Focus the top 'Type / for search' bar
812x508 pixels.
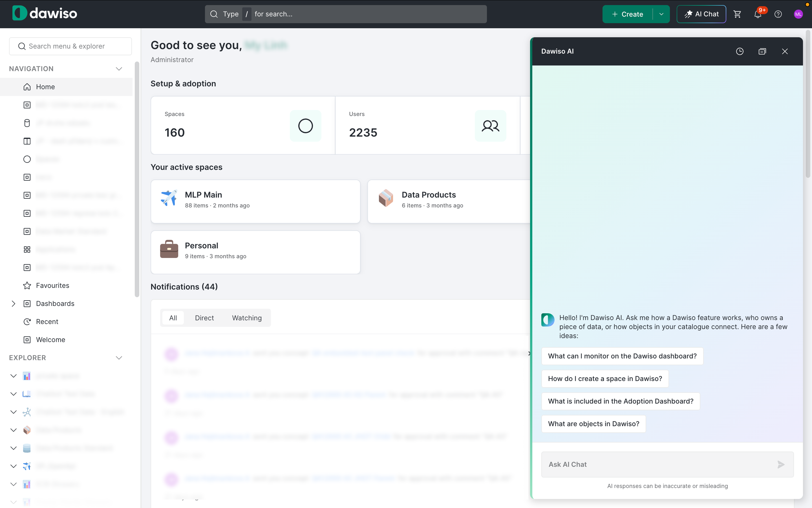346,14
